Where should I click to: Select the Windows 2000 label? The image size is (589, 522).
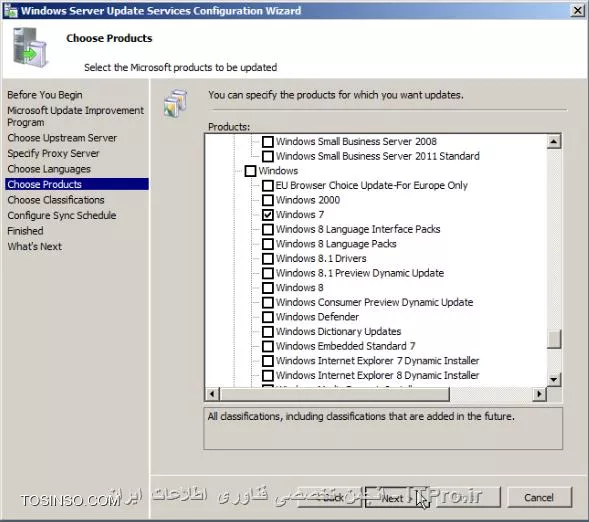(x=308, y=200)
